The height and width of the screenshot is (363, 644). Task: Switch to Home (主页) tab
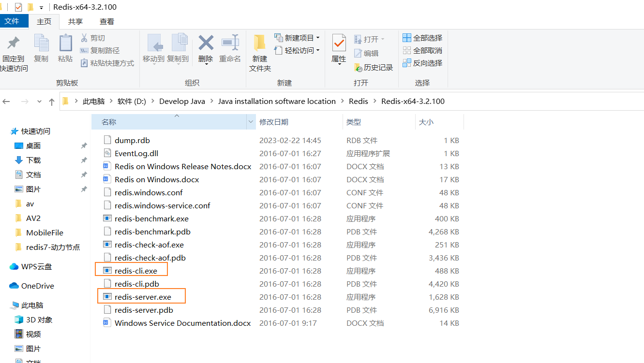coord(44,21)
